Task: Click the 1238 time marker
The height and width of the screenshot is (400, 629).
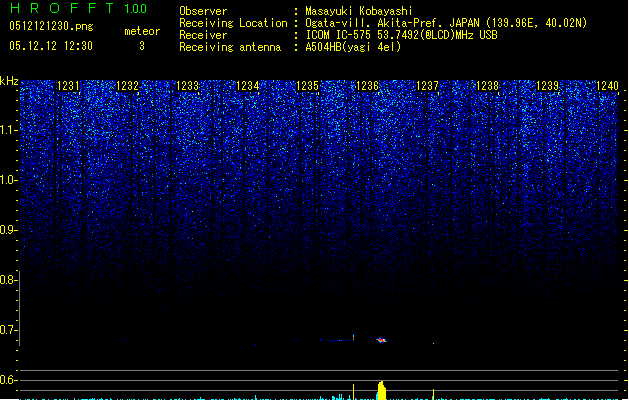Action: click(487, 86)
